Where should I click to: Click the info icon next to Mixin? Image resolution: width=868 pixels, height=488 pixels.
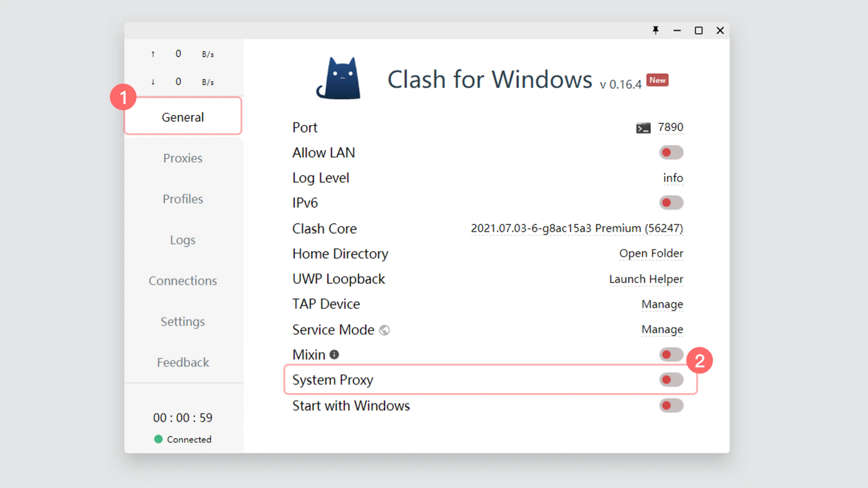pyautogui.click(x=334, y=354)
